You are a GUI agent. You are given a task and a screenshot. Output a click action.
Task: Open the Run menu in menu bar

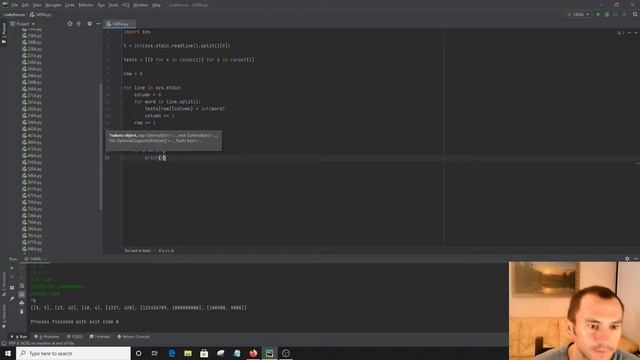point(101,5)
